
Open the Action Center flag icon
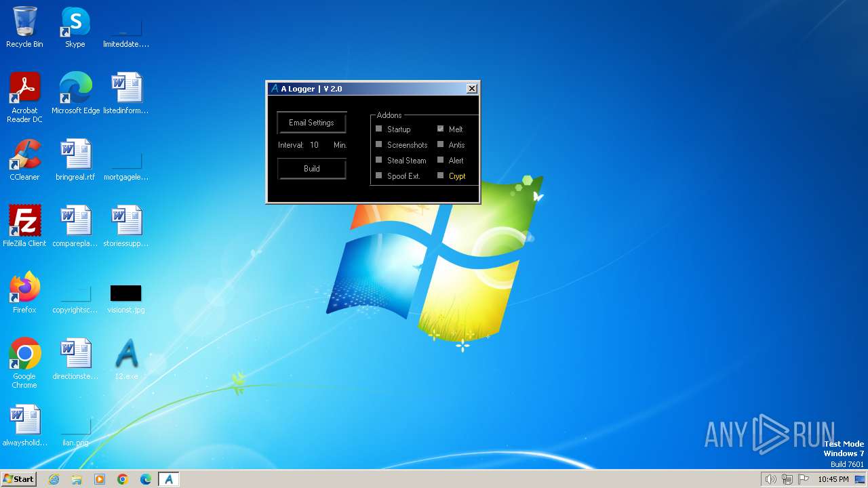[x=804, y=479]
